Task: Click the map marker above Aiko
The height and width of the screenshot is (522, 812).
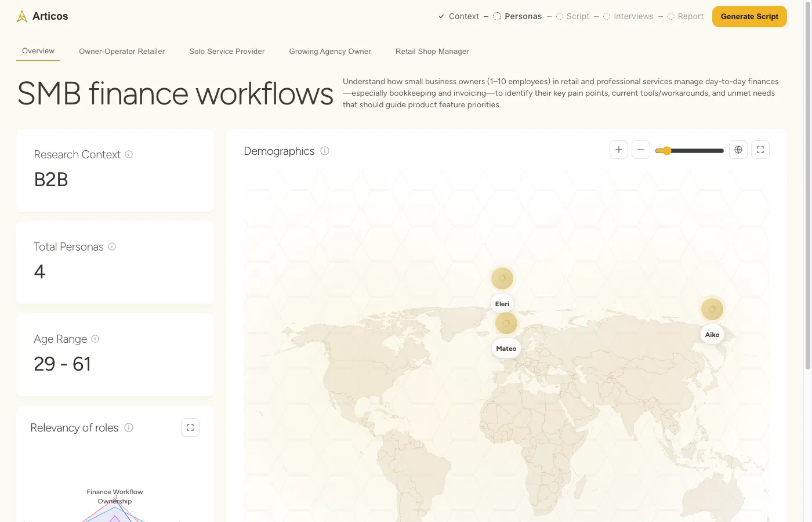Action: 712,309
